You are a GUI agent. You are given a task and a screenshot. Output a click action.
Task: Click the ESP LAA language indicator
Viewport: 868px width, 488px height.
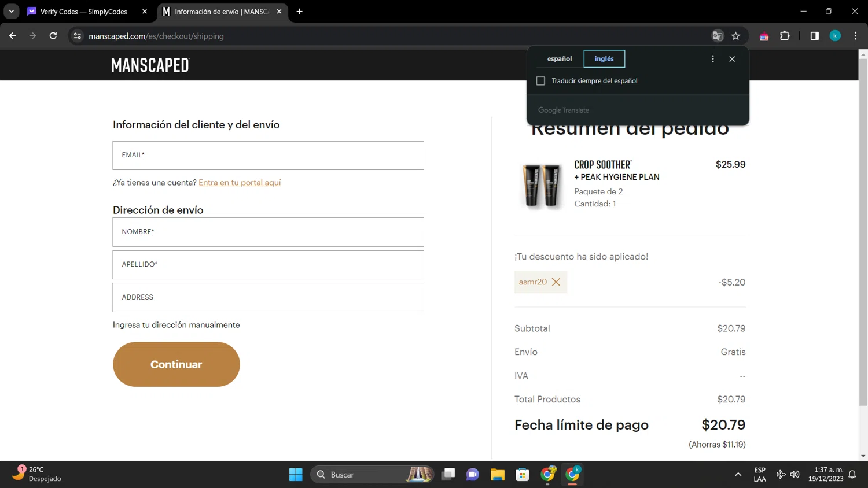[x=760, y=475]
